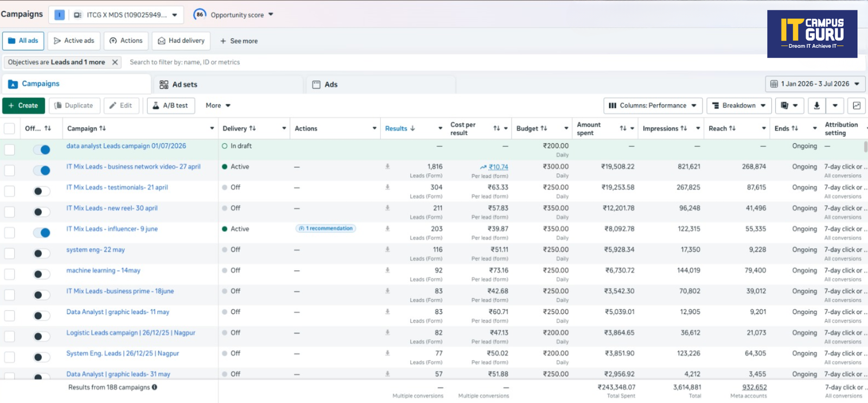Image resolution: width=868 pixels, height=403 pixels.
Task: Remove the Objectives are Leads filter
Action: 115,62
